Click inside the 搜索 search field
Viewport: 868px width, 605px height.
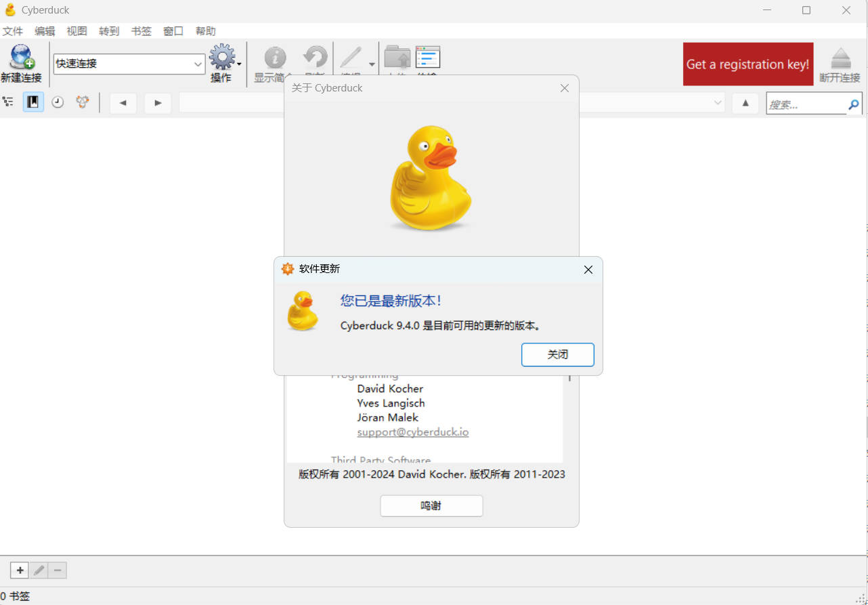(x=806, y=103)
